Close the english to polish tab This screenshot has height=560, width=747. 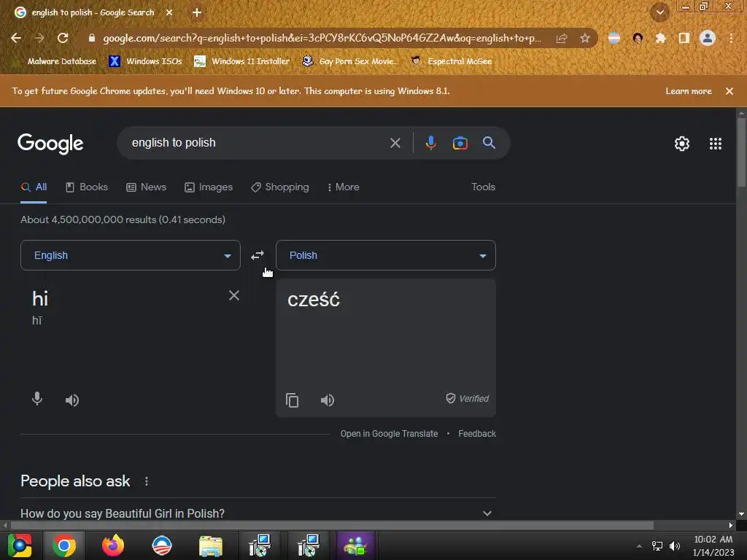(169, 13)
